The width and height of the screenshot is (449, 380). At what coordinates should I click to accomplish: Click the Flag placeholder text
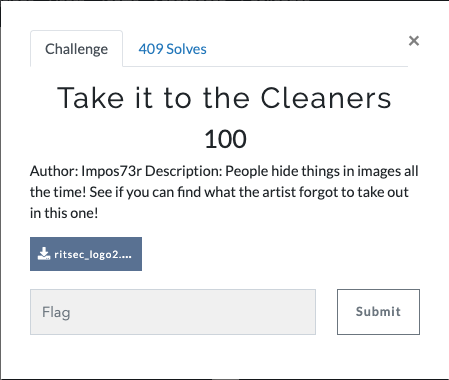pos(56,313)
